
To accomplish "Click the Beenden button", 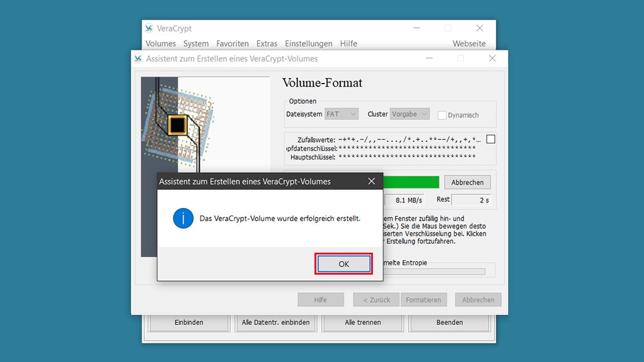I will click(450, 322).
